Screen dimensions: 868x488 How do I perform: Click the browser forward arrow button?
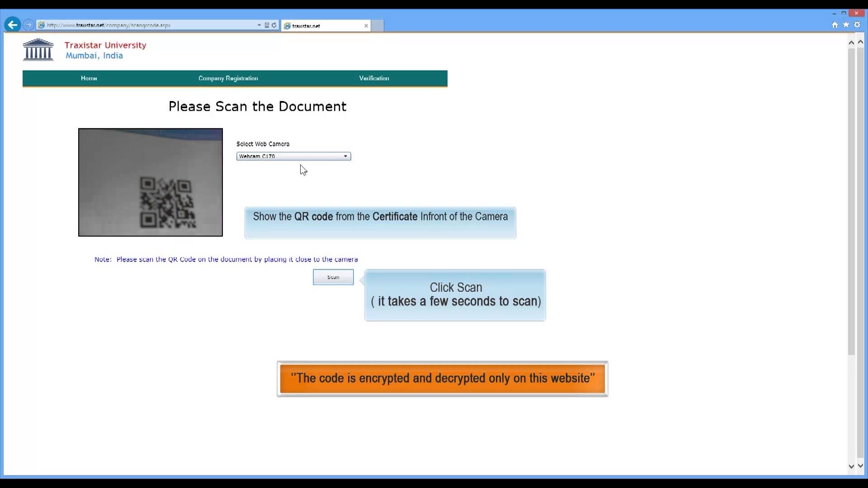tap(28, 25)
